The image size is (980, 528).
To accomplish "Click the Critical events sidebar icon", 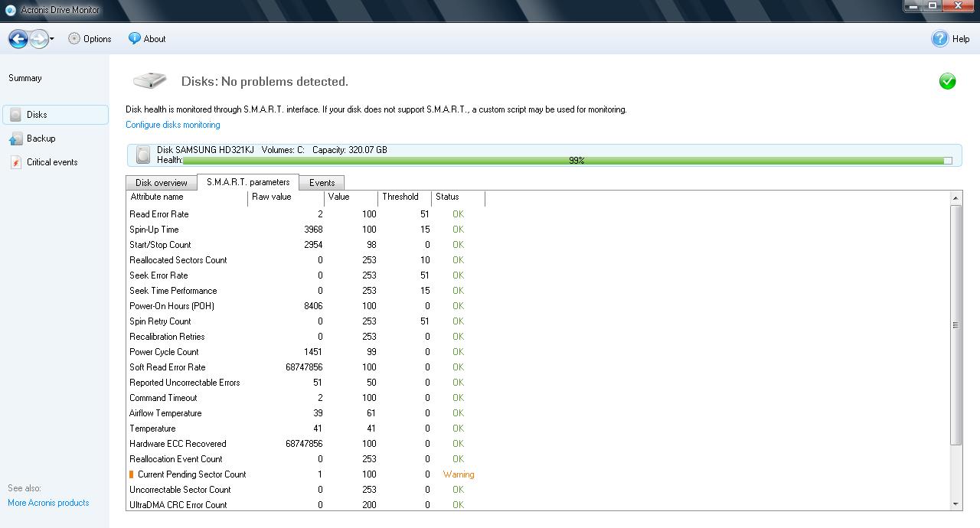I will coord(15,162).
